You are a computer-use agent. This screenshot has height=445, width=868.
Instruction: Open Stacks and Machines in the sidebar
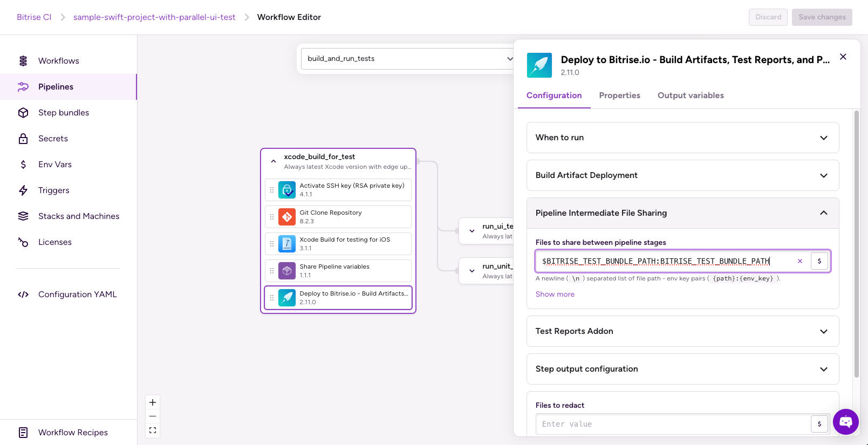coord(69,216)
